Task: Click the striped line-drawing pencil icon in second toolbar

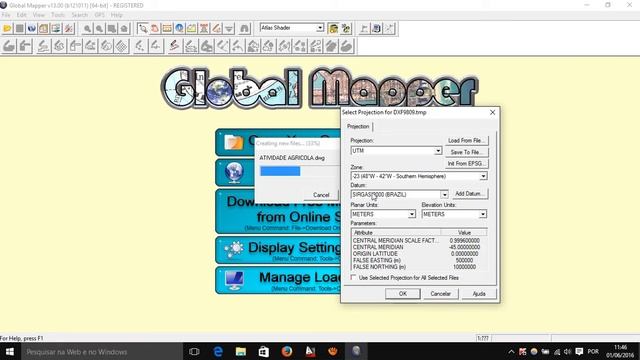Action: click(x=174, y=46)
